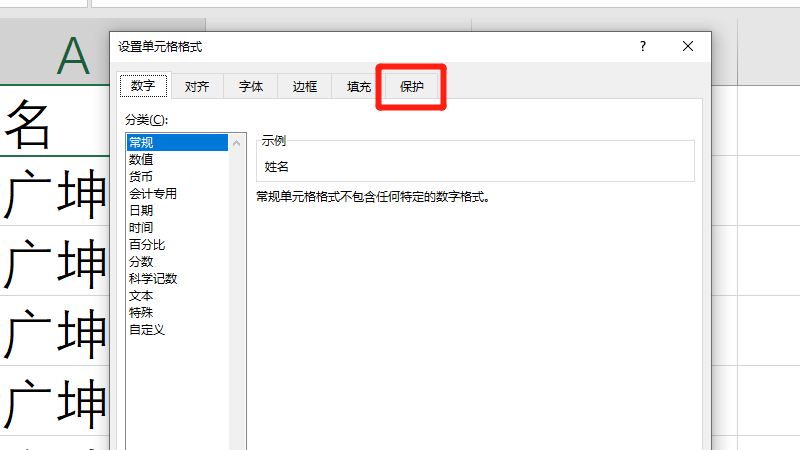
Task: Switch to the 保护 tab
Action: [x=412, y=87]
